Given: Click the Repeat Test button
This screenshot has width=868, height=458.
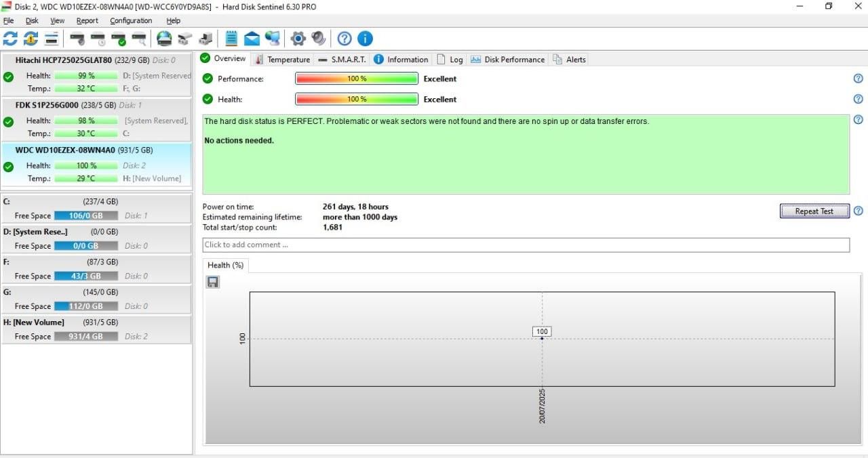Looking at the screenshot, I should [814, 211].
